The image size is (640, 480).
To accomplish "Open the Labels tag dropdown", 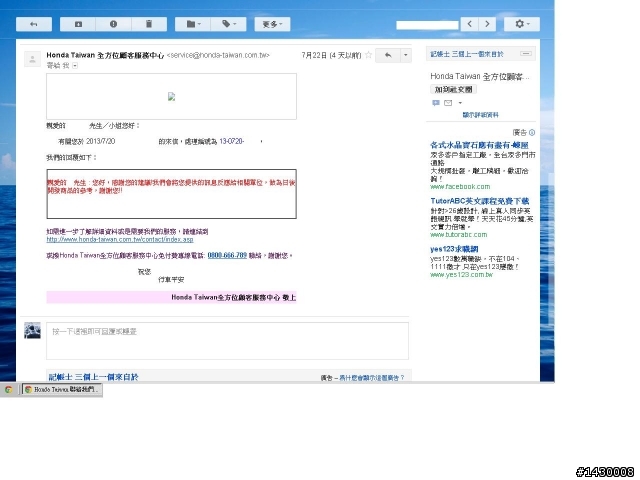I will [229, 24].
